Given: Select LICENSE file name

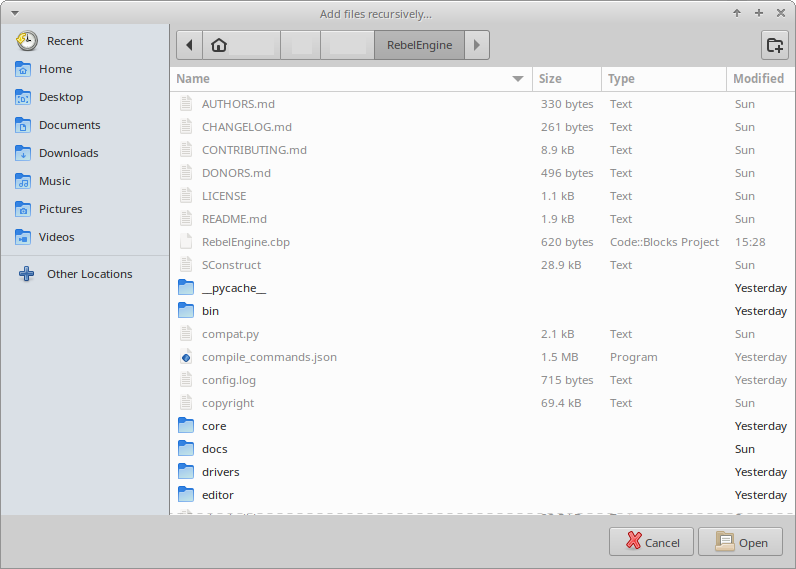Looking at the screenshot, I should point(224,196).
